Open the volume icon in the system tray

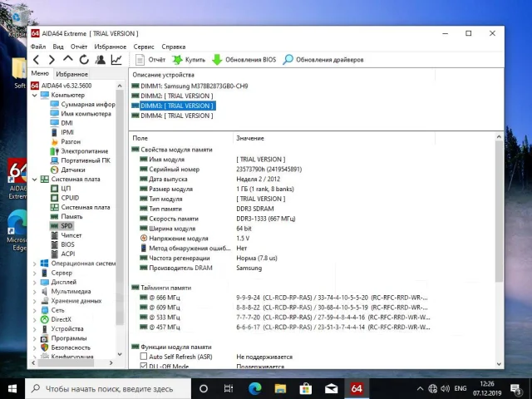click(445, 389)
